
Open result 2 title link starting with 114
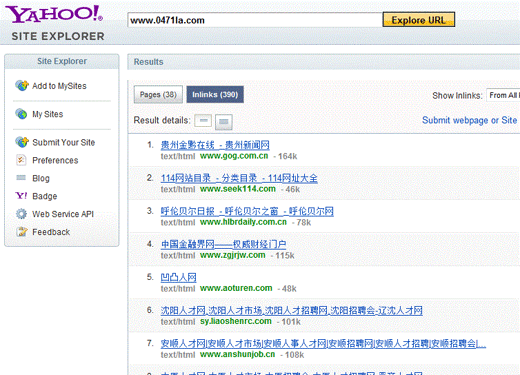coord(239,178)
